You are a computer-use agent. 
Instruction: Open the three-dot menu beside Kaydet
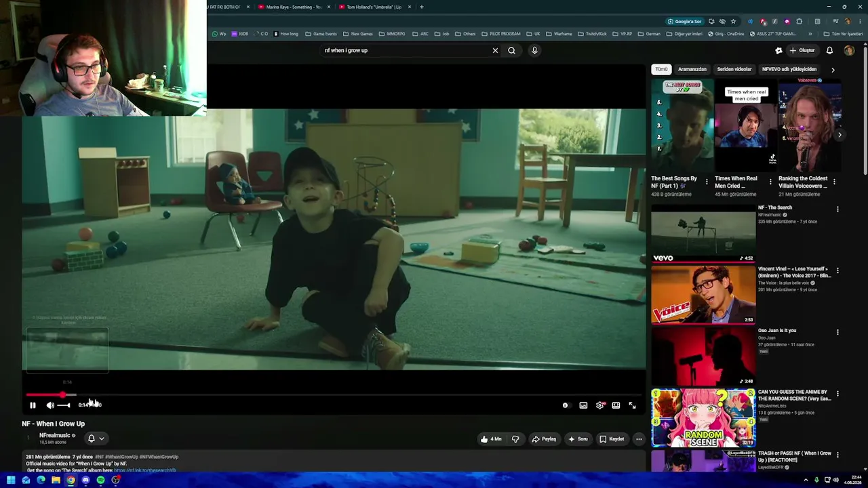tap(639, 439)
